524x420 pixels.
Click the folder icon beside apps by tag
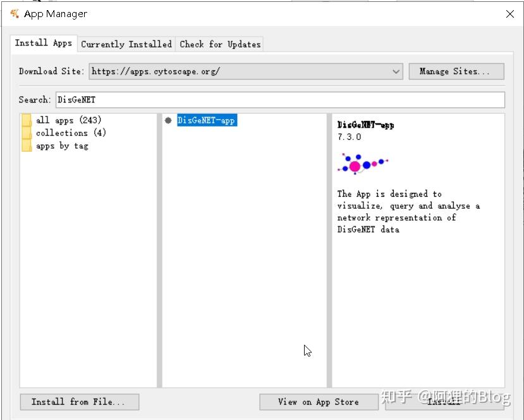click(27, 145)
